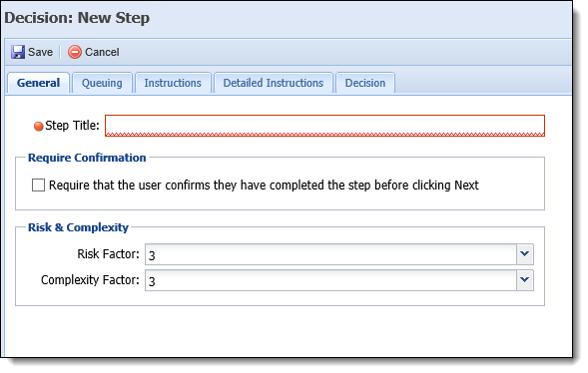Click the Cancel button label
The height and width of the screenshot is (373, 588).
coord(102,52)
